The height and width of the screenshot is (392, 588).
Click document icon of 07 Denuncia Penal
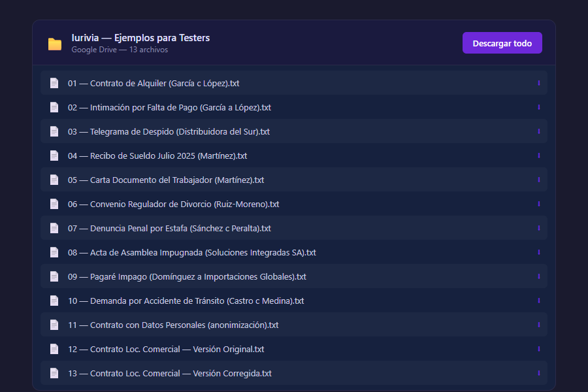tap(54, 228)
